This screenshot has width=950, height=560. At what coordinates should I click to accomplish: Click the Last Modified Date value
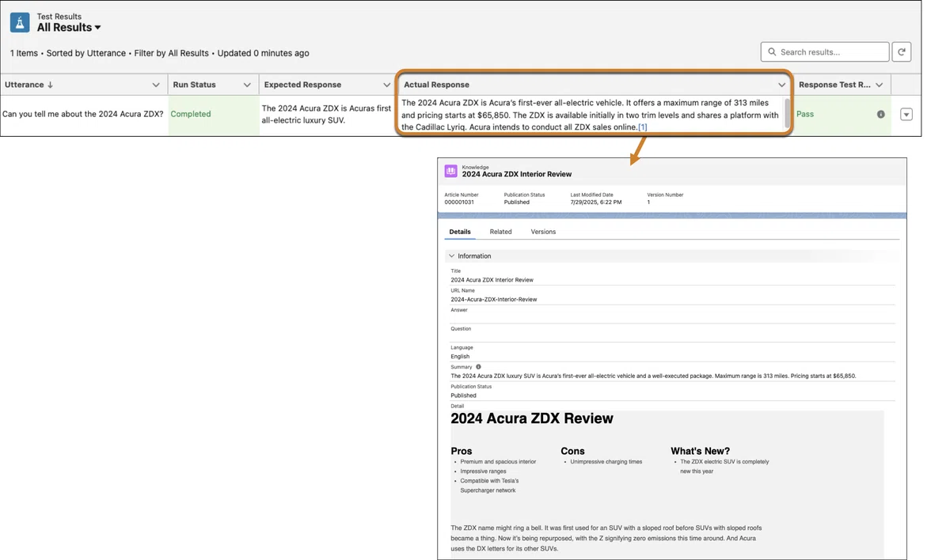pos(596,202)
